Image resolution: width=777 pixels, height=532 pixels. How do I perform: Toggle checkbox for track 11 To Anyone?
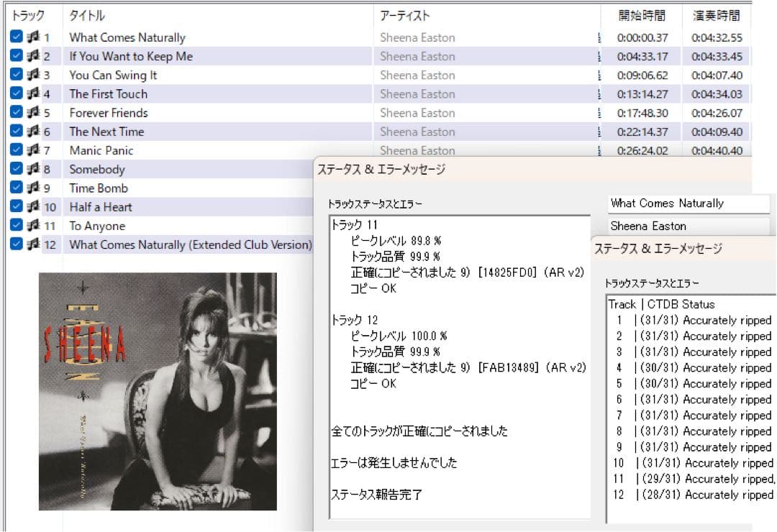(17, 225)
